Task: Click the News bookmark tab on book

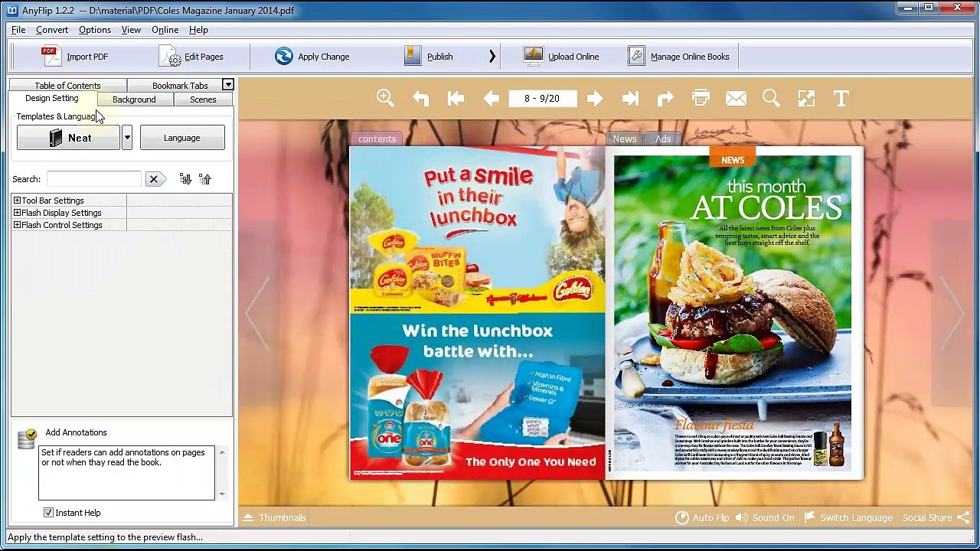Action: click(624, 139)
